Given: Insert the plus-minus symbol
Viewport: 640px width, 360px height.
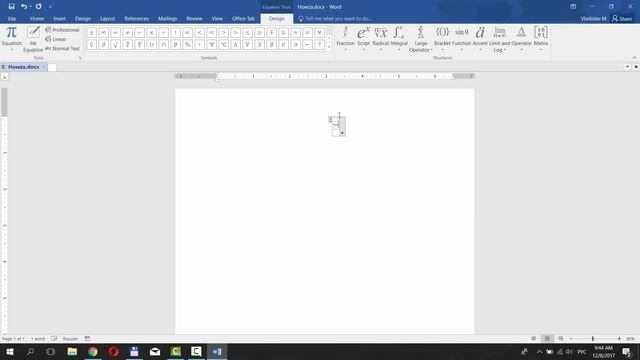Looking at the screenshot, I should coord(91,33).
